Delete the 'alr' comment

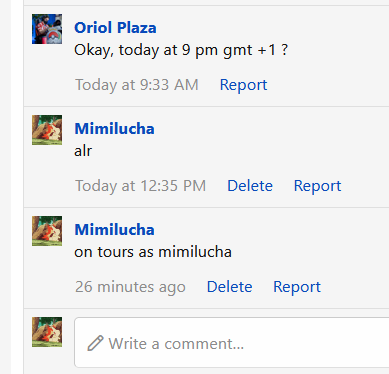tap(250, 186)
